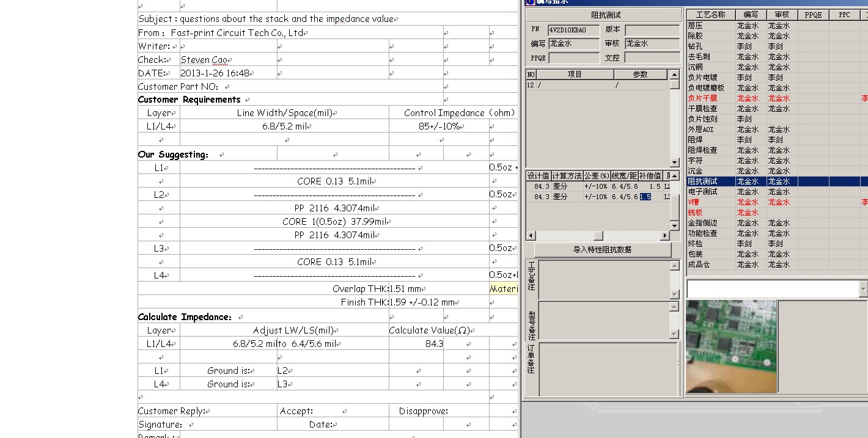Click the 工艺名称 column header
Viewport: 868px width, 438px height.
point(711,15)
